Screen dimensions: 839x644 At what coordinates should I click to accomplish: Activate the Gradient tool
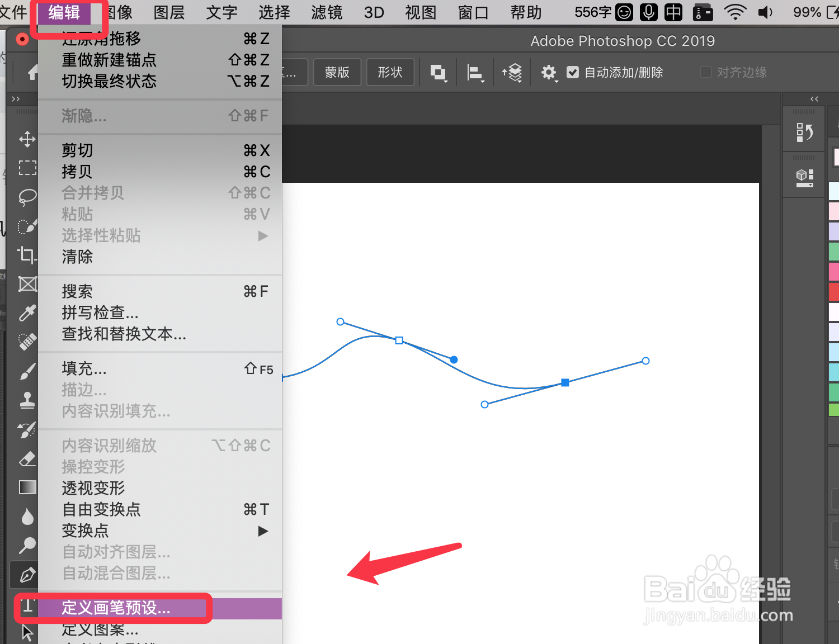point(27,487)
